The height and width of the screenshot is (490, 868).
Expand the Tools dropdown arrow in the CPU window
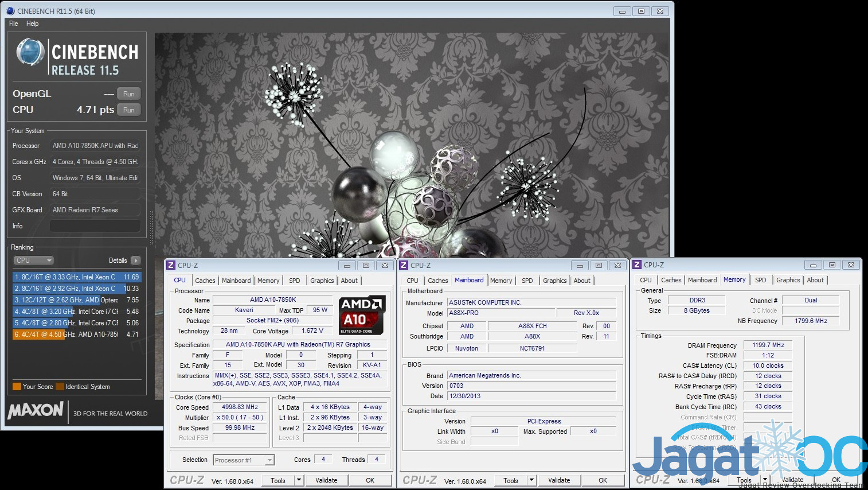pos(299,480)
